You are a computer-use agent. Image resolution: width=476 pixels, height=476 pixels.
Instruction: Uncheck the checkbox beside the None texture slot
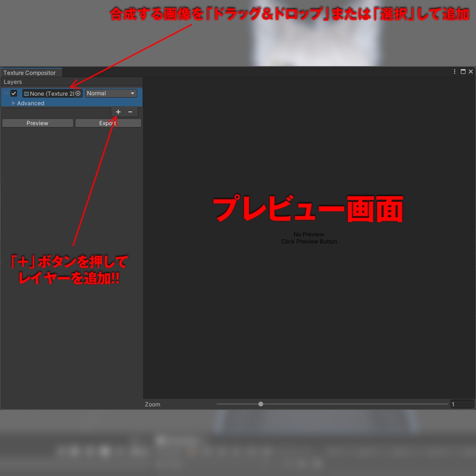13,93
